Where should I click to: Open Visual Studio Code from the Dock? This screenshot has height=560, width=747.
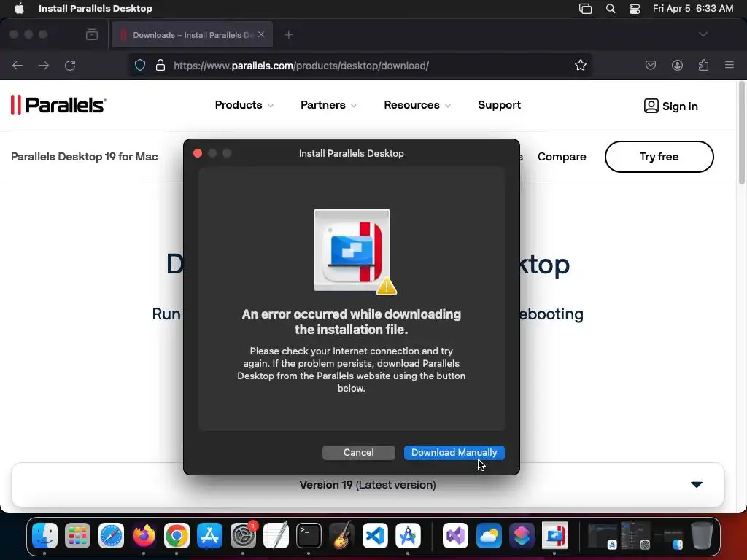pyautogui.click(x=375, y=536)
